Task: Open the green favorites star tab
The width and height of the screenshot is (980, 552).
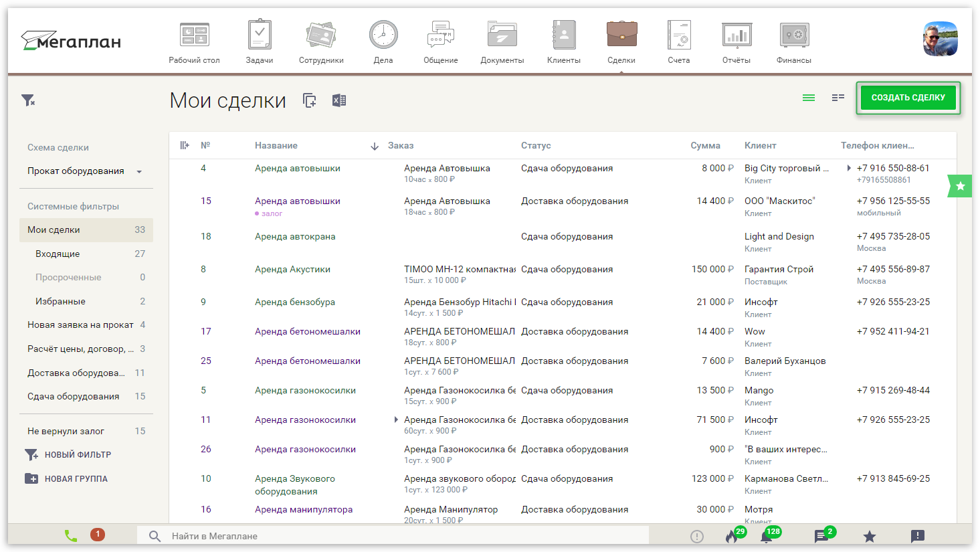Action: [960, 186]
